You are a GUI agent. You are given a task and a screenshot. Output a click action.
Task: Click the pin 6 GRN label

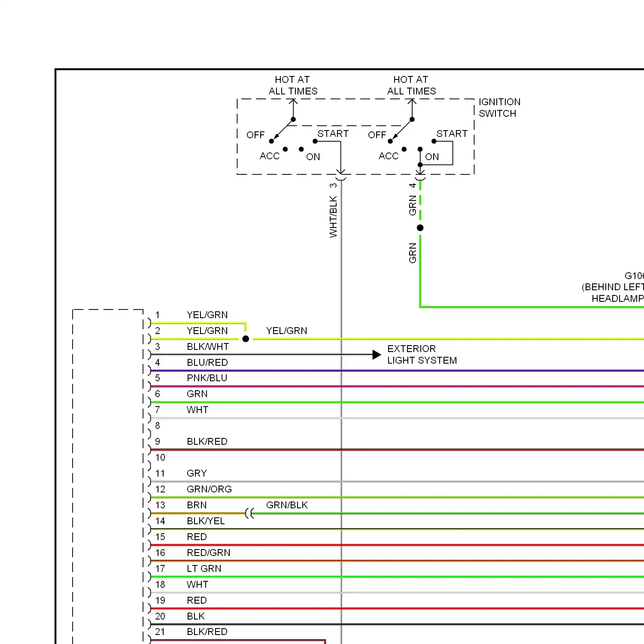coord(197,394)
